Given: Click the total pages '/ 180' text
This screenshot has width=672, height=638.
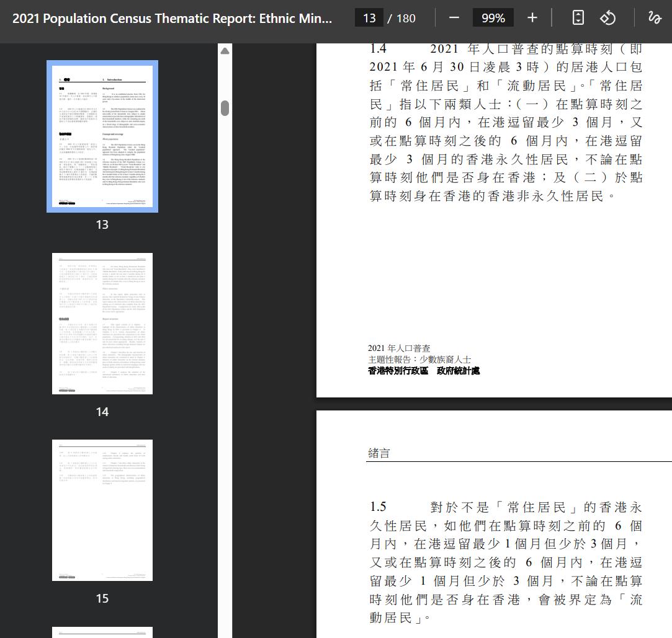Looking at the screenshot, I should pos(401,19).
